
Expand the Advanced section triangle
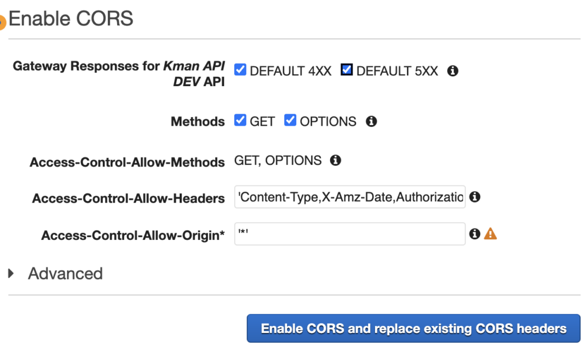11,273
